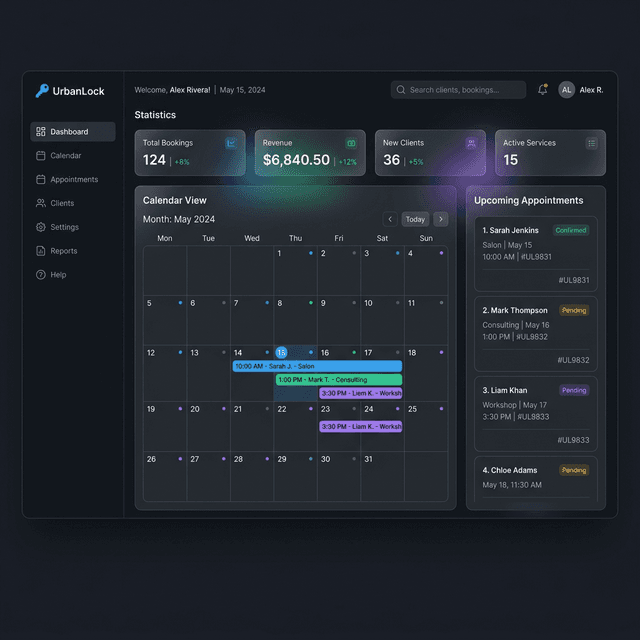Screen dimensions: 640x640
Task: Open the 2. Mark Thompson appointment
Action: pos(536,334)
